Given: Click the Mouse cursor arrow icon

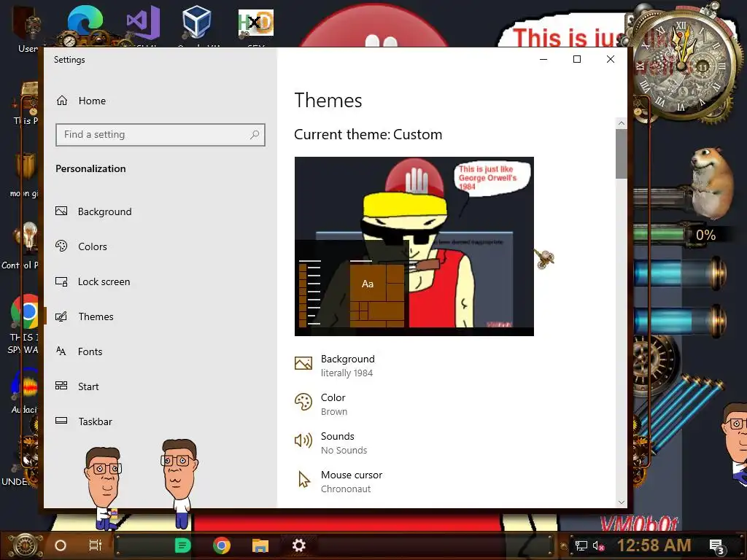Looking at the screenshot, I should (303, 480).
